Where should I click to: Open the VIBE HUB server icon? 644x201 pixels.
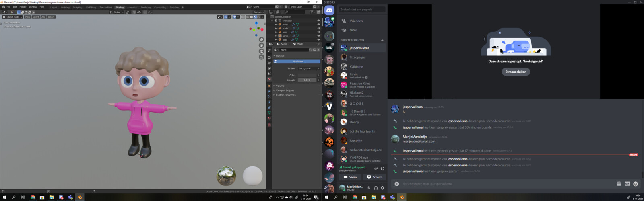click(x=329, y=95)
